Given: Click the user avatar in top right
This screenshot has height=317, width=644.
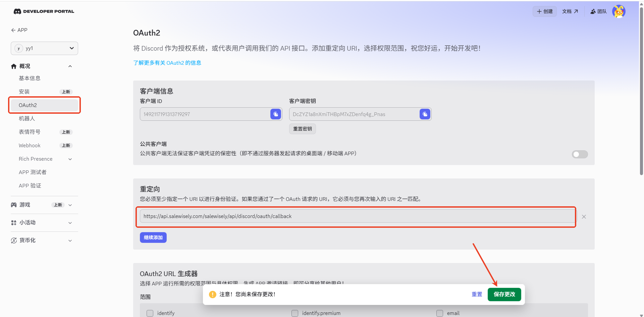Looking at the screenshot, I should click(x=619, y=11).
